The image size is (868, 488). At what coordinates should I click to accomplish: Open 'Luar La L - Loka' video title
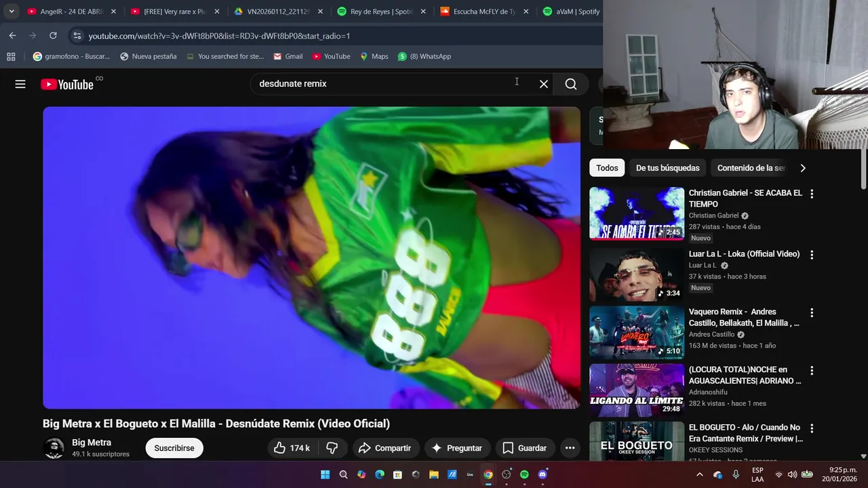tap(744, 254)
